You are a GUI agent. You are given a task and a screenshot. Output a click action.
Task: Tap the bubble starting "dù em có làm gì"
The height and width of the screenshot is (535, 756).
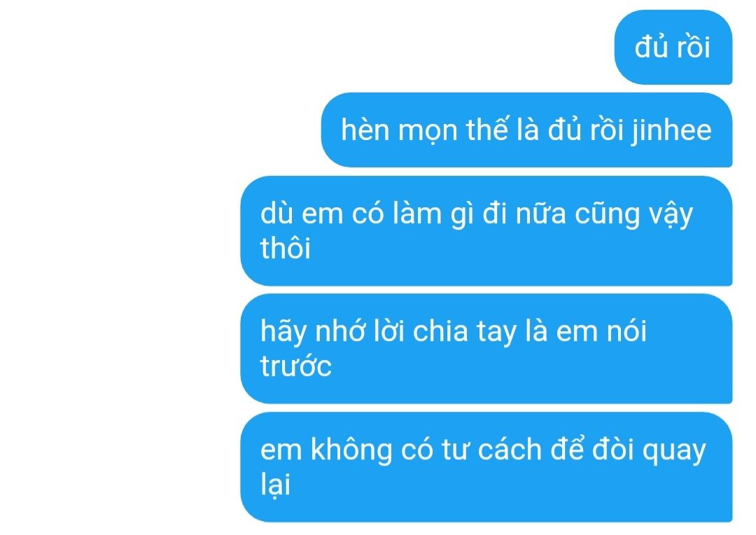coord(486,230)
